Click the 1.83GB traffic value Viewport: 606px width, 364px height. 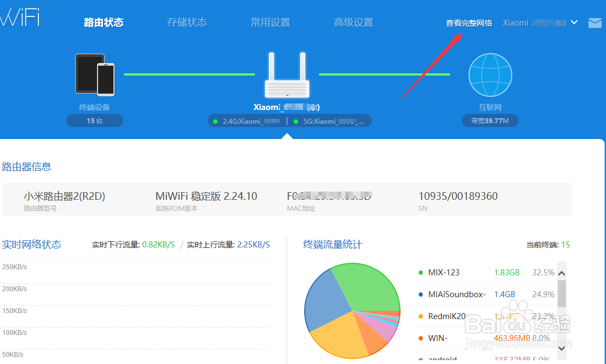(507, 273)
